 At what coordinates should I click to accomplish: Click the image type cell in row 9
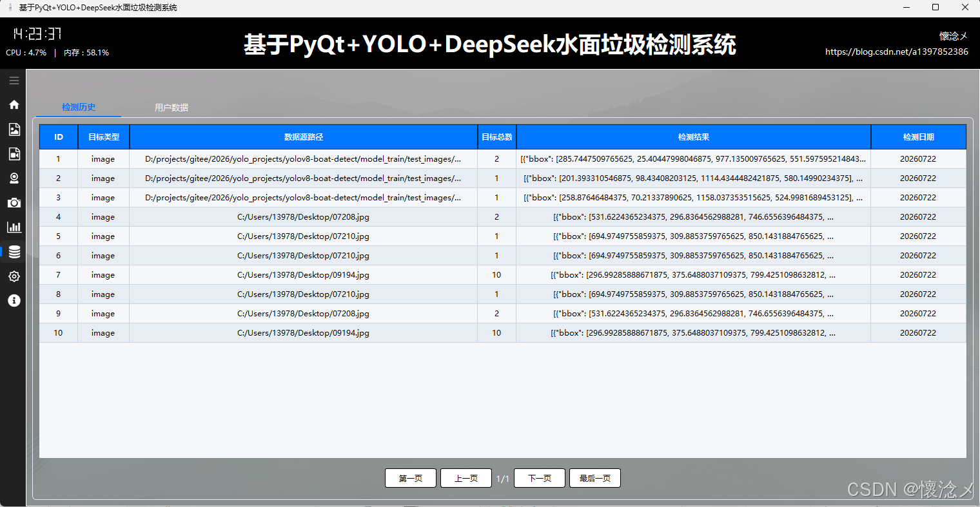(x=103, y=314)
